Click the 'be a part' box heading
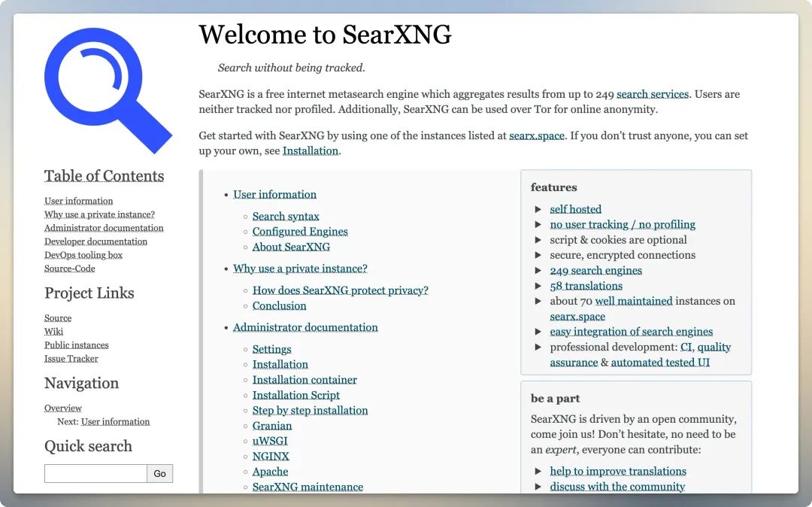Image resolution: width=812 pixels, height=507 pixels. [x=555, y=399]
